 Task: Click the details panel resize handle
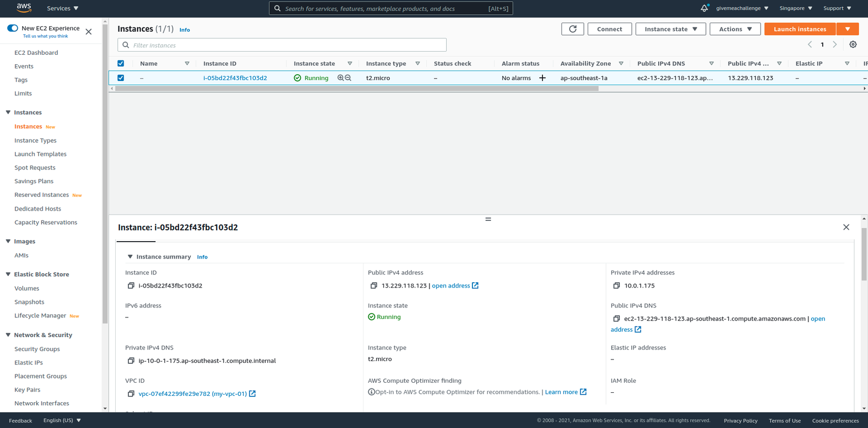488,219
